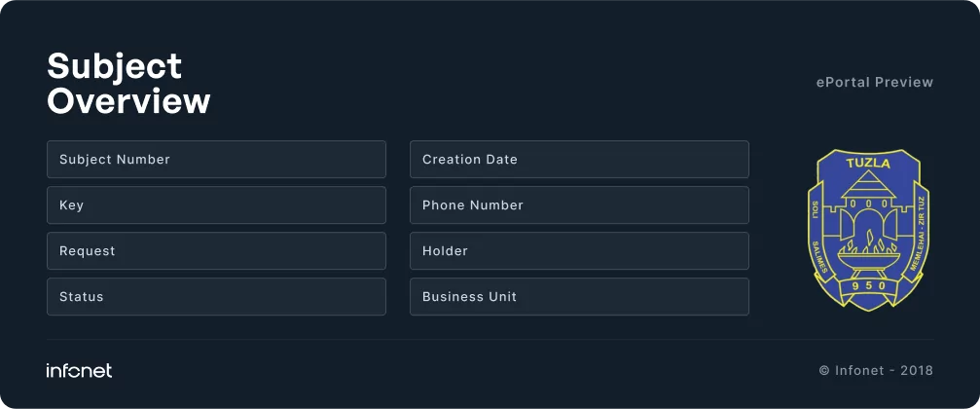The image size is (980, 409).
Task: Click the Subject Overview heading
Action: tap(128, 84)
